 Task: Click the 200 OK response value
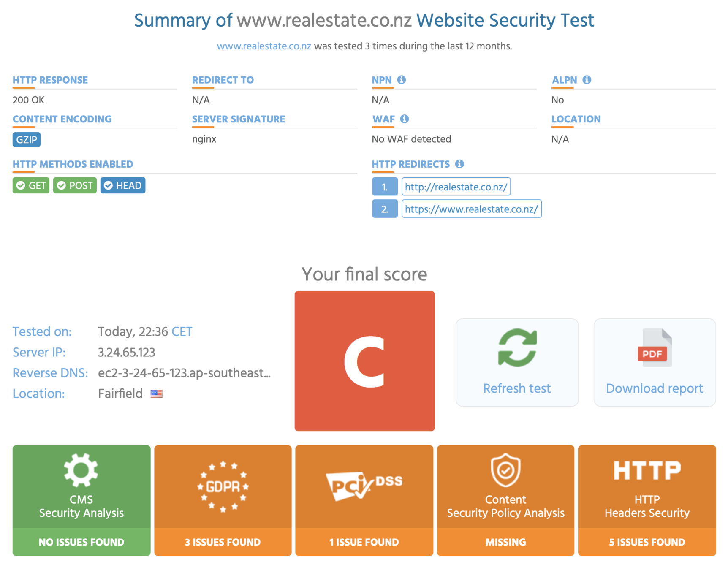coord(28,100)
